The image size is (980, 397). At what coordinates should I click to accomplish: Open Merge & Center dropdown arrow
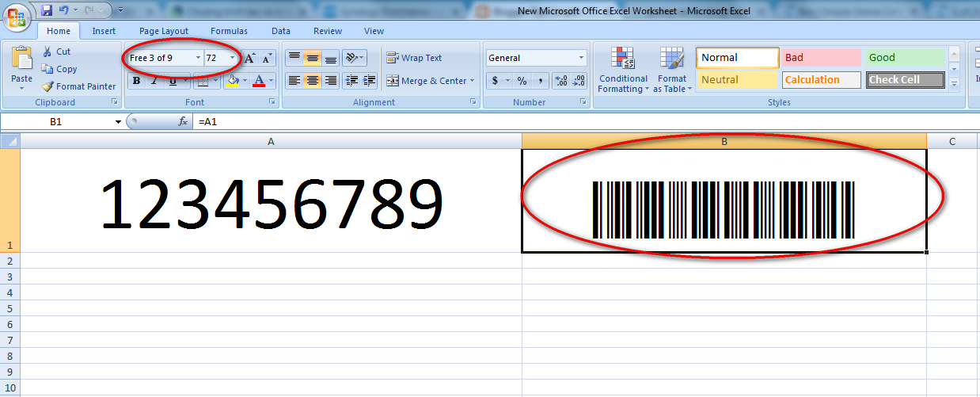pyautogui.click(x=473, y=81)
